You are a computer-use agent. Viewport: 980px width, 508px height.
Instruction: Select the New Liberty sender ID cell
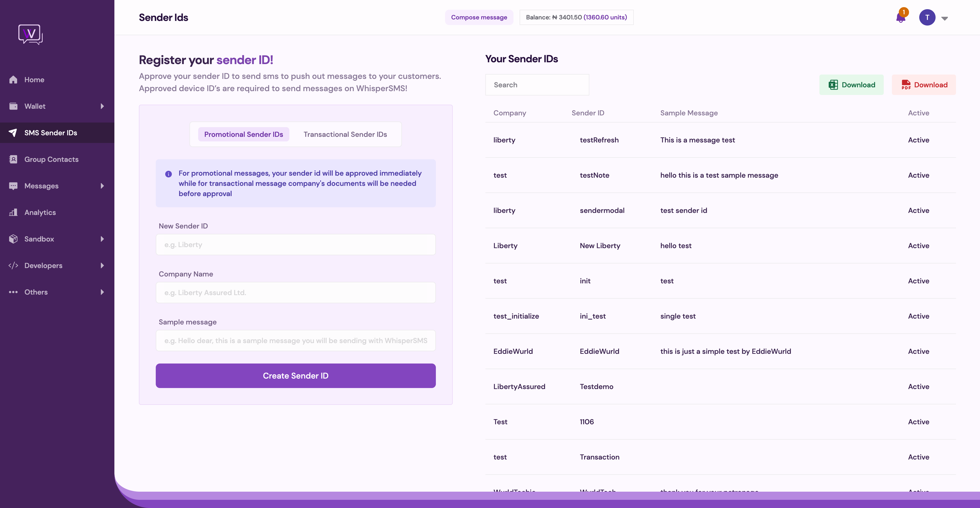click(600, 246)
